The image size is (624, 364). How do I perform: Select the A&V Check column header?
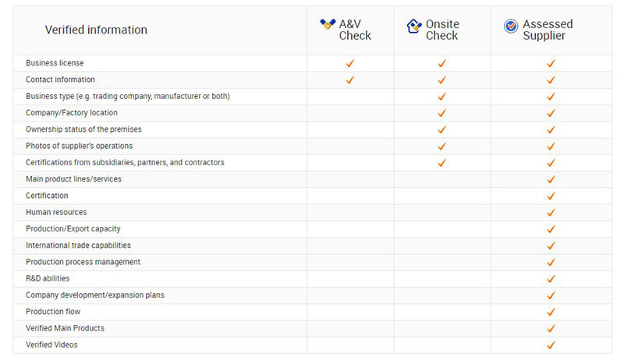[350, 30]
